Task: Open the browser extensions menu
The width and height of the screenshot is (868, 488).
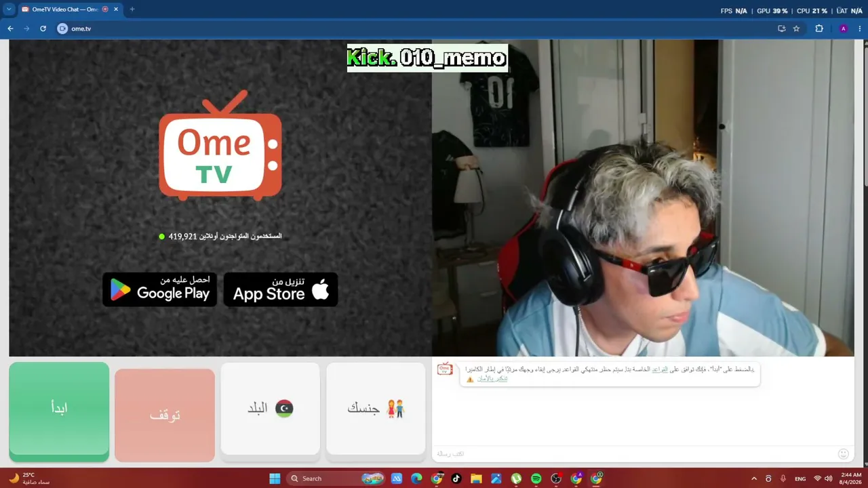Action: click(819, 28)
